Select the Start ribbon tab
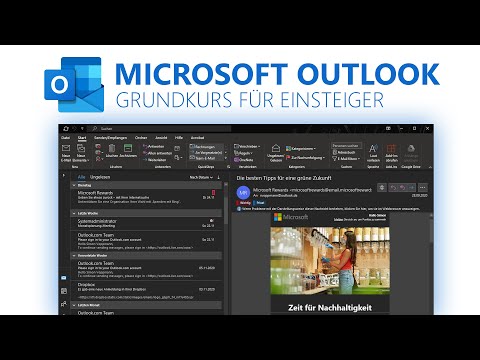This screenshot has width=480, height=360. [x=82, y=138]
